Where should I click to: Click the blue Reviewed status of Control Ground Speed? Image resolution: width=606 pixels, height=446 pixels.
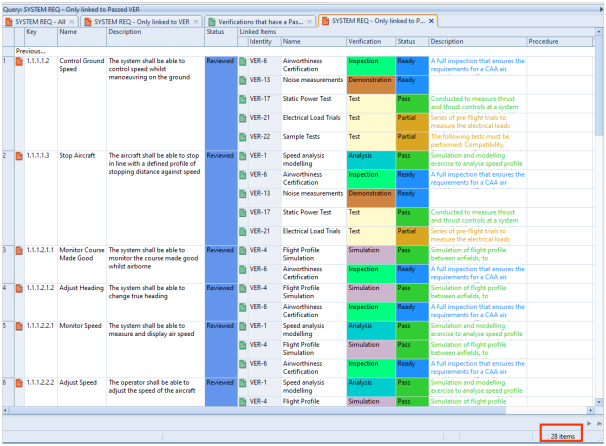(221, 103)
